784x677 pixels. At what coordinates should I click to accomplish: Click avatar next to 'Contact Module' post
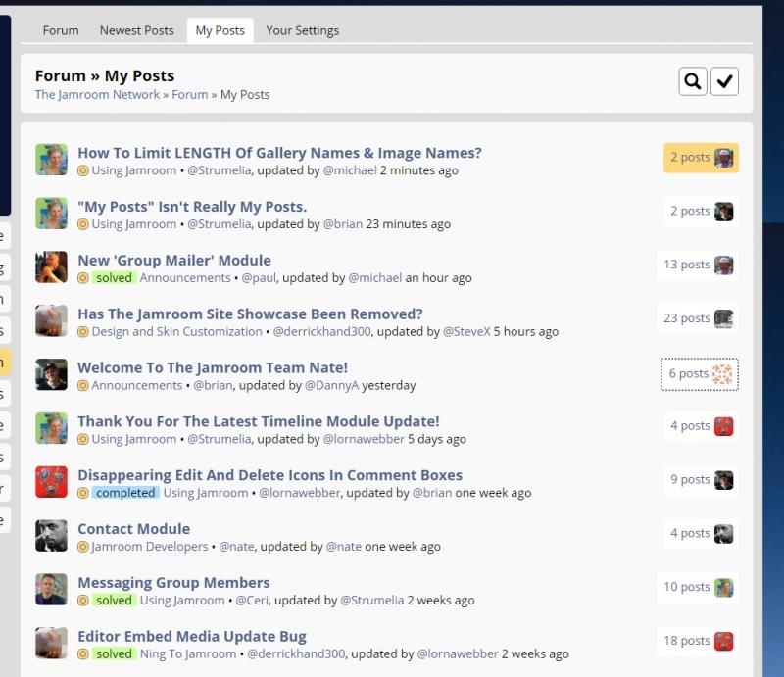point(51,535)
